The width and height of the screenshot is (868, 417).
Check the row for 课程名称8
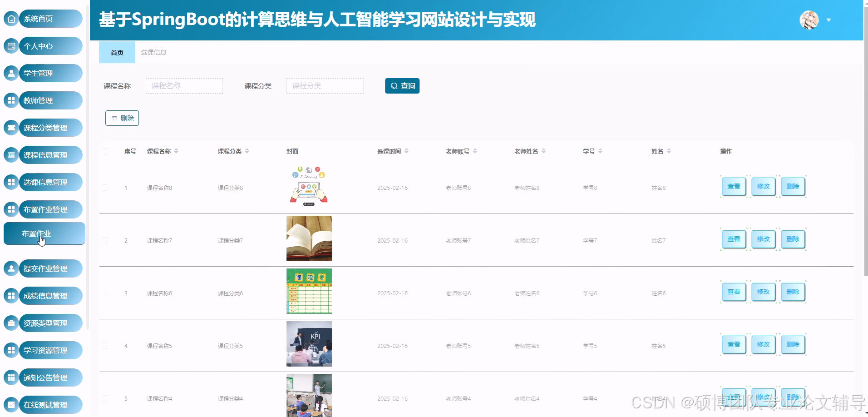click(105, 188)
